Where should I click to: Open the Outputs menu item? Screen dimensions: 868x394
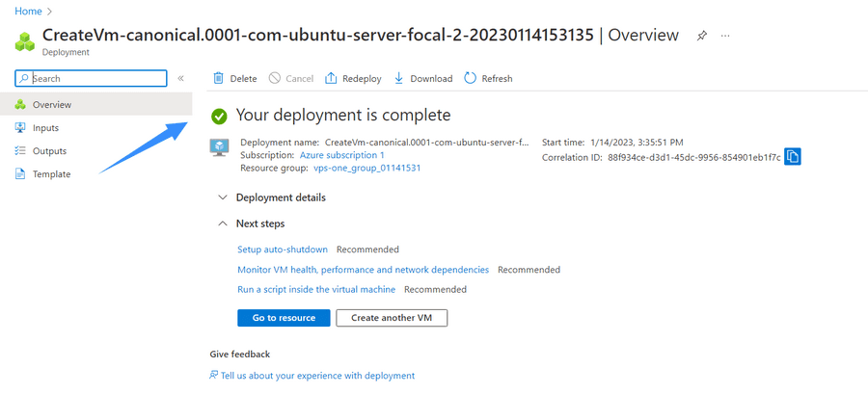(x=96, y=151)
